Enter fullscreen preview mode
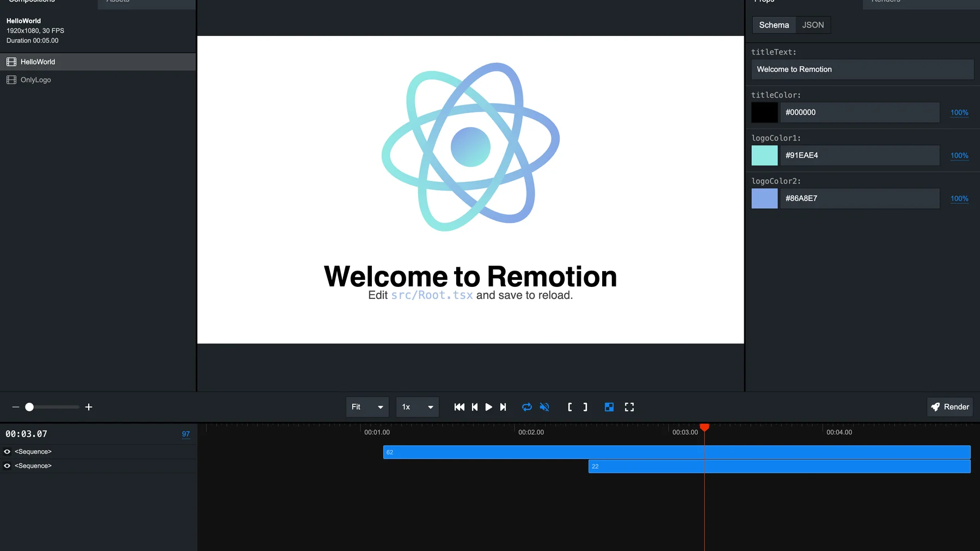This screenshot has height=551, width=980. click(629, 407)
